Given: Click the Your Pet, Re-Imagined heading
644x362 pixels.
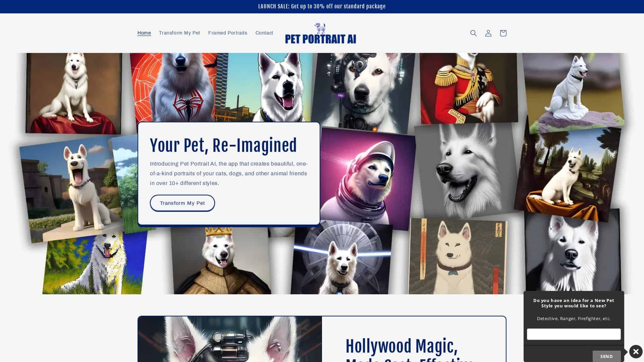Looking at the screenshot, I should [x=223, y=145].
